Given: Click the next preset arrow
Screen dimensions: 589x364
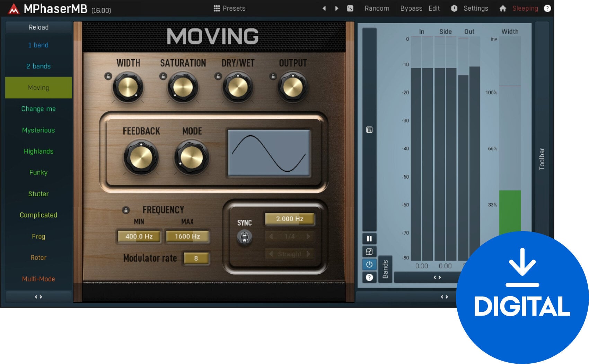Looking at the screenshot, I should pyautogui.click(x=336, y=8).
